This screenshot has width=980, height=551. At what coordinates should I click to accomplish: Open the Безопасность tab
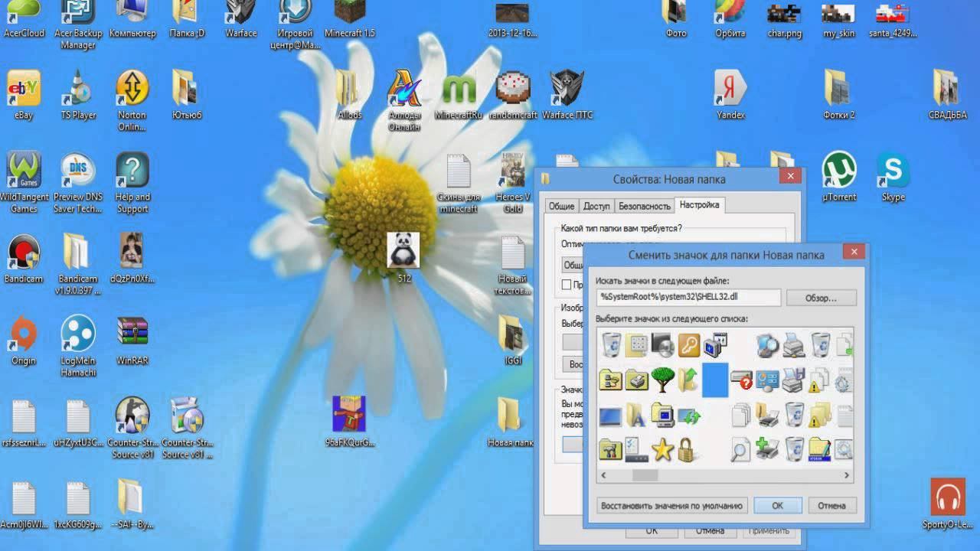pyautogui.click(x=644, y=206)
